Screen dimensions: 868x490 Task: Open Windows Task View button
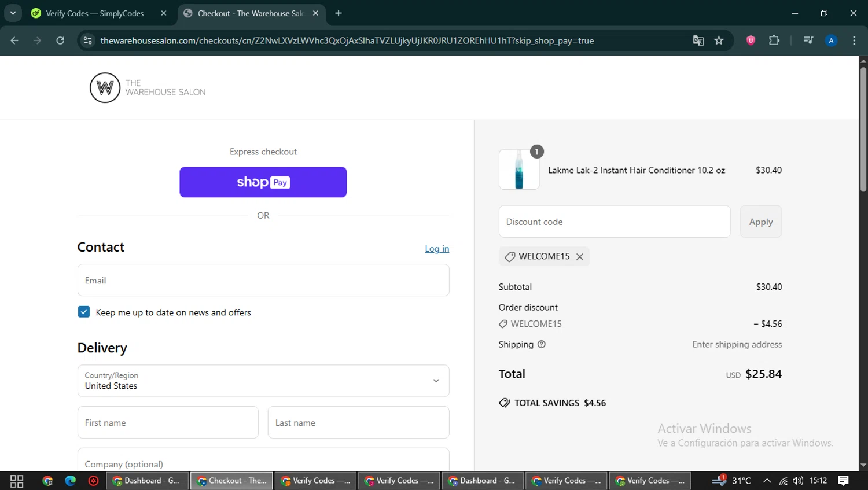tap(17, 481)
